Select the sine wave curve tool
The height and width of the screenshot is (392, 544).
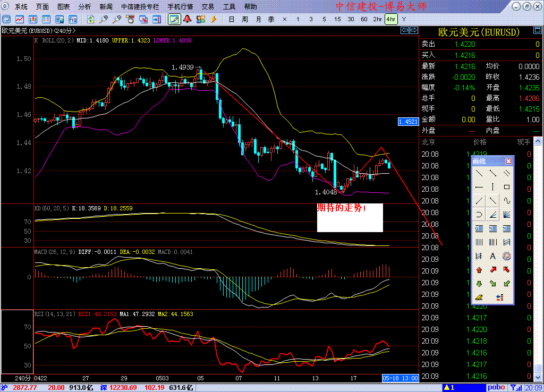coord(506,200)
